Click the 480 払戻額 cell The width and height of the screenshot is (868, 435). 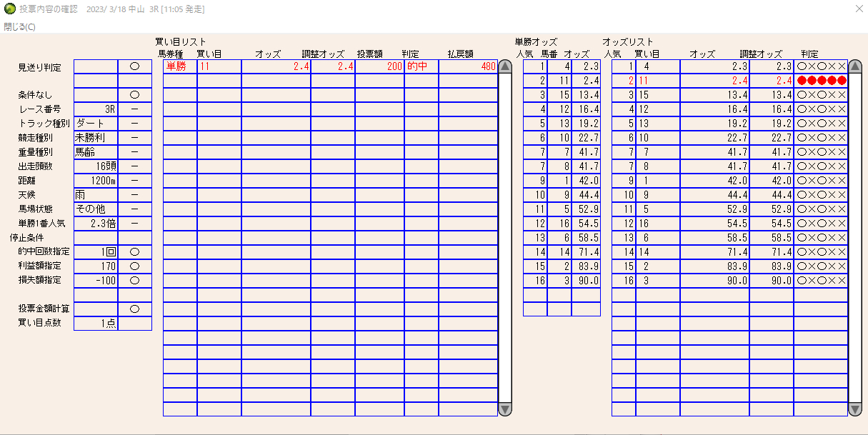[468, 66]
